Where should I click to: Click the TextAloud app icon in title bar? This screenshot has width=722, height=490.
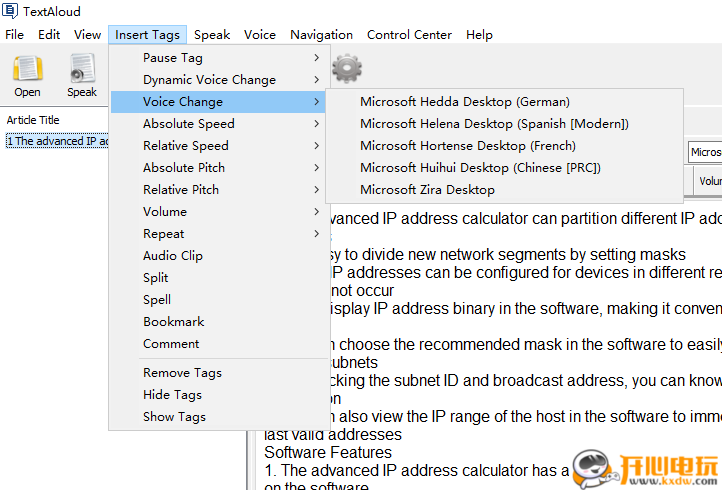[10, 11]
